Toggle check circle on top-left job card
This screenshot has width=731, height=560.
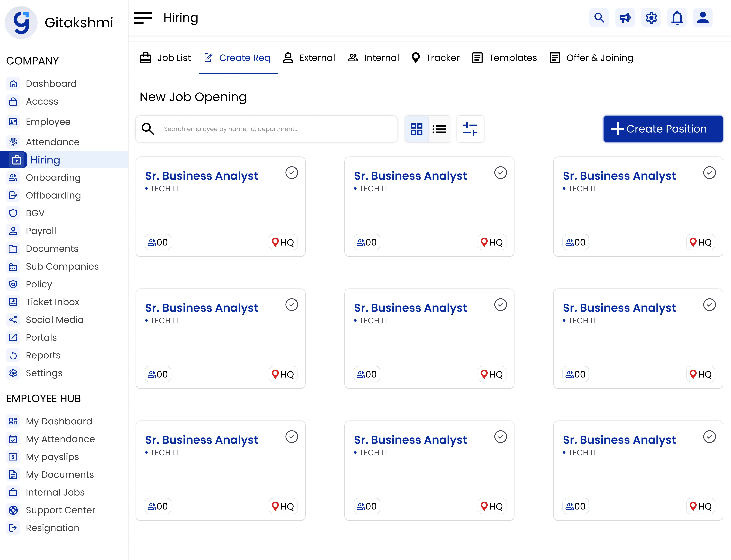(292, 173)
